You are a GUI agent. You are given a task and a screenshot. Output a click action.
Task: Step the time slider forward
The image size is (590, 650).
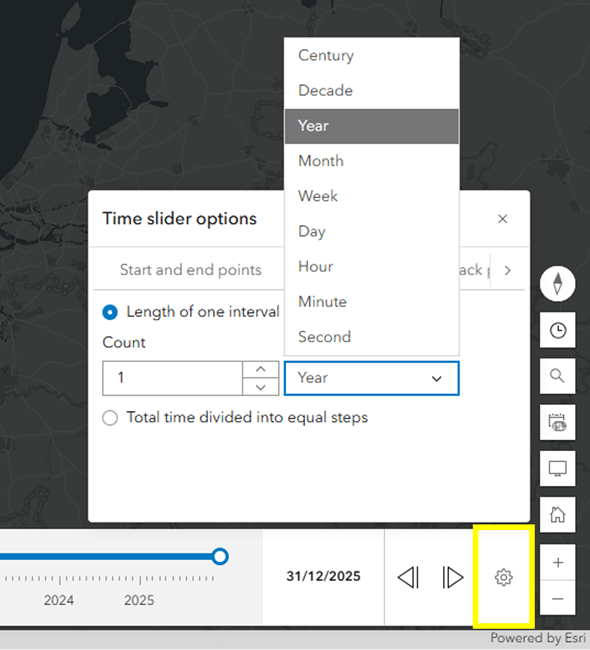tap(452, 577)
